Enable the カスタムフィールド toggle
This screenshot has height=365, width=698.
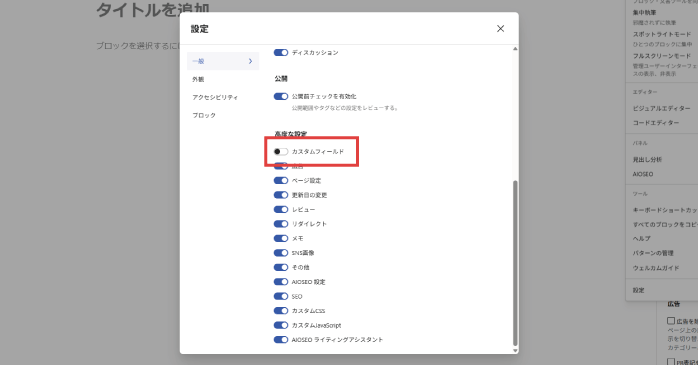281,151
